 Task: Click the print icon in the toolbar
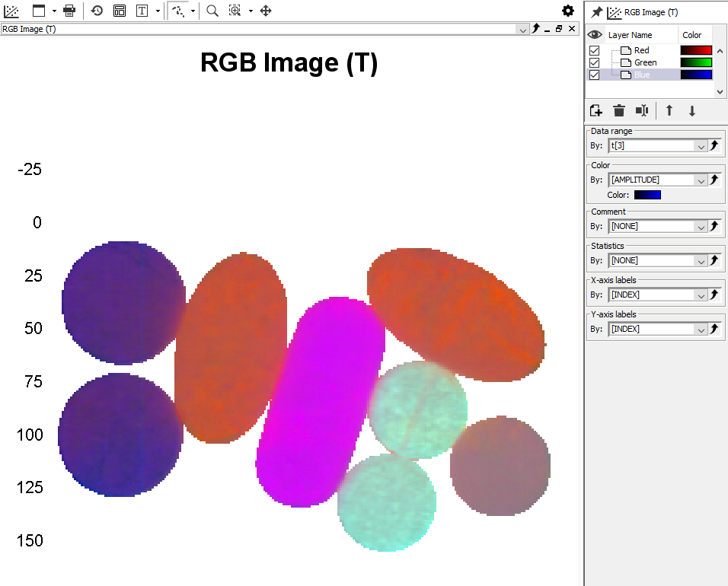[x=69, y=11]
